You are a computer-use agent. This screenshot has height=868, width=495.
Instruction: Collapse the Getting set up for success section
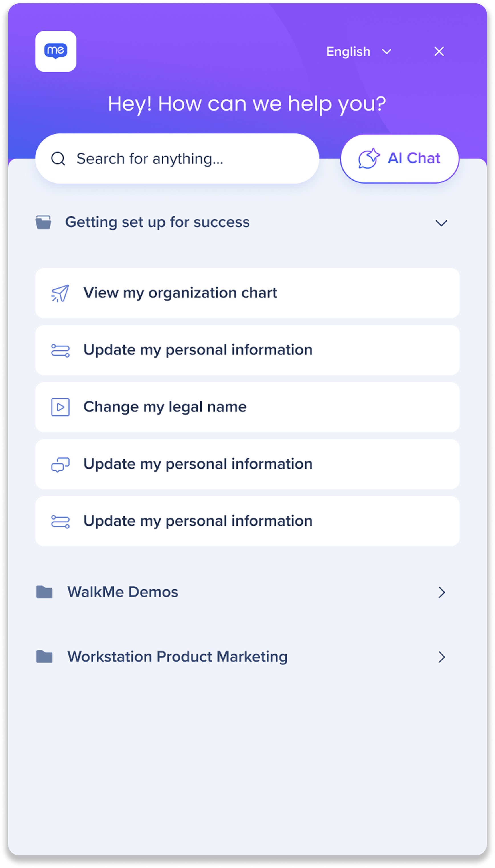point(441,223)
